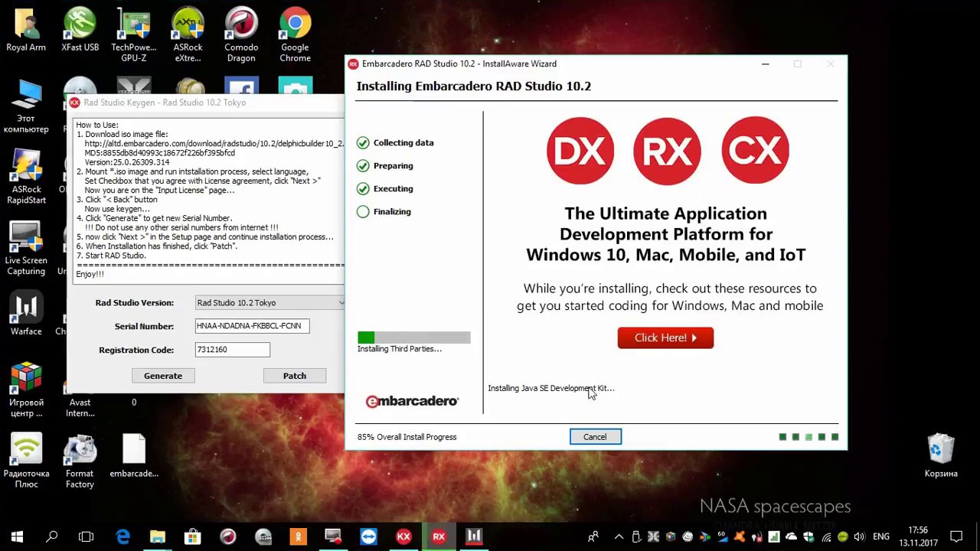Image resolution: width=980 pixels, height=551 pixels.
Task: Open the People icon in taskbar
Action: [x=593, y=536]
